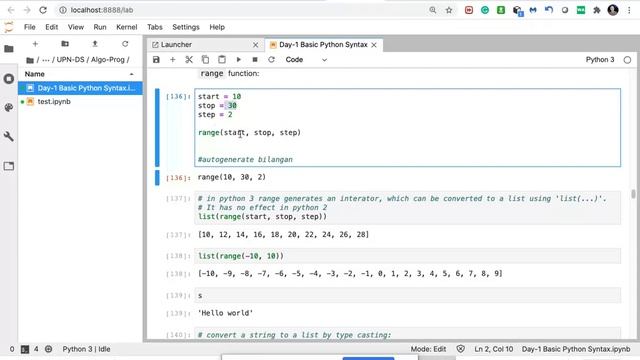Open the Running Terminals and Kernels panel
Screen dimensions: 640x360
9,78
